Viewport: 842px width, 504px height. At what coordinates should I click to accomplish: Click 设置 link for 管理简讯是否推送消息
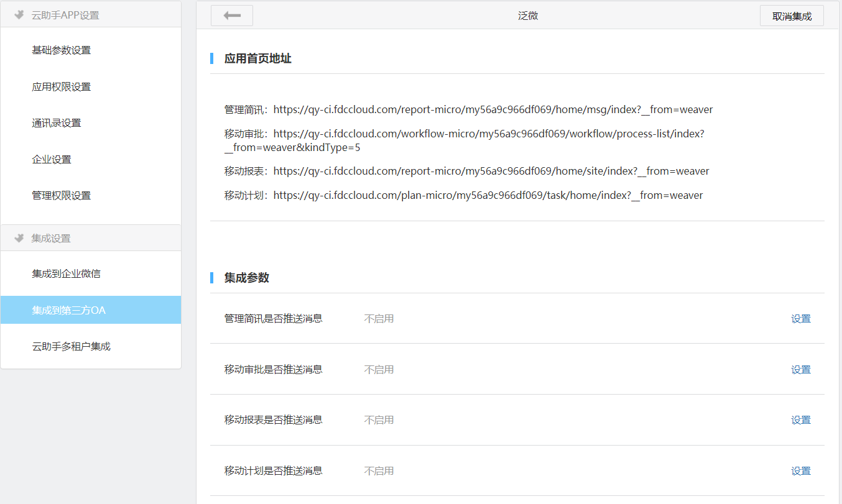point(801,319)
